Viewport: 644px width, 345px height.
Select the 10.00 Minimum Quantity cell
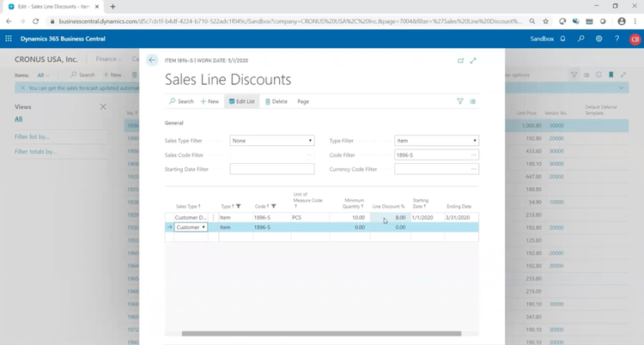click(x=349, y=217)
